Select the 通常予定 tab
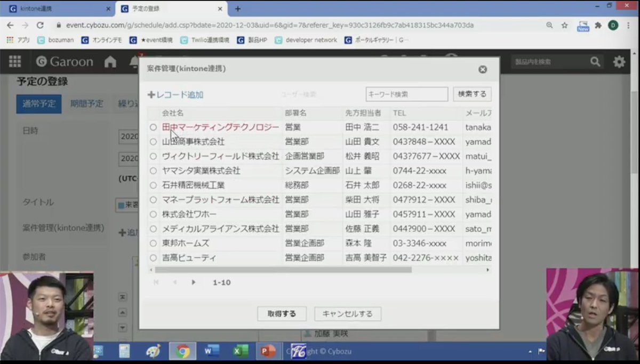The image size is (640, 364). coord(38,104)
